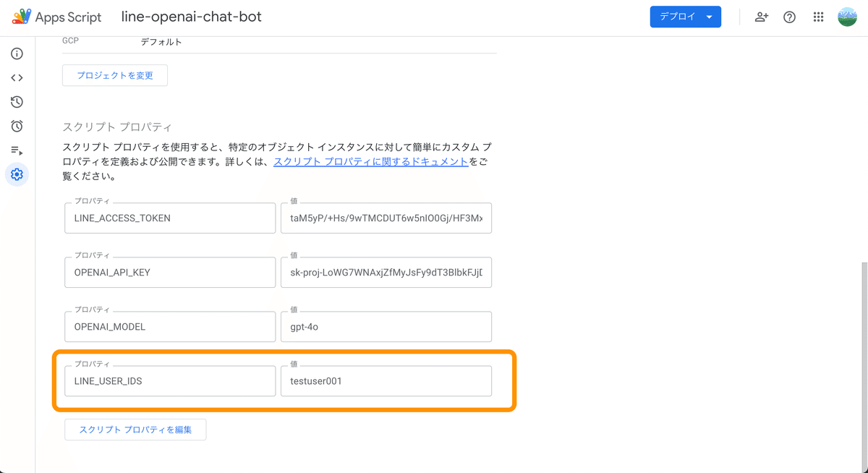This screenshot has height=473, width=868.
Task: Click the Apps Script logo
Action: (22, 17)
